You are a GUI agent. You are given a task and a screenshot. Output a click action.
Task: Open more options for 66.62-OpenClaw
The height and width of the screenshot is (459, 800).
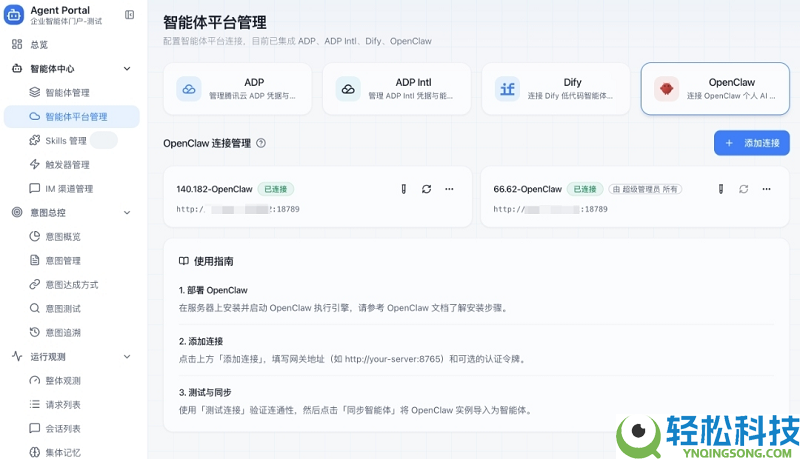766,189
